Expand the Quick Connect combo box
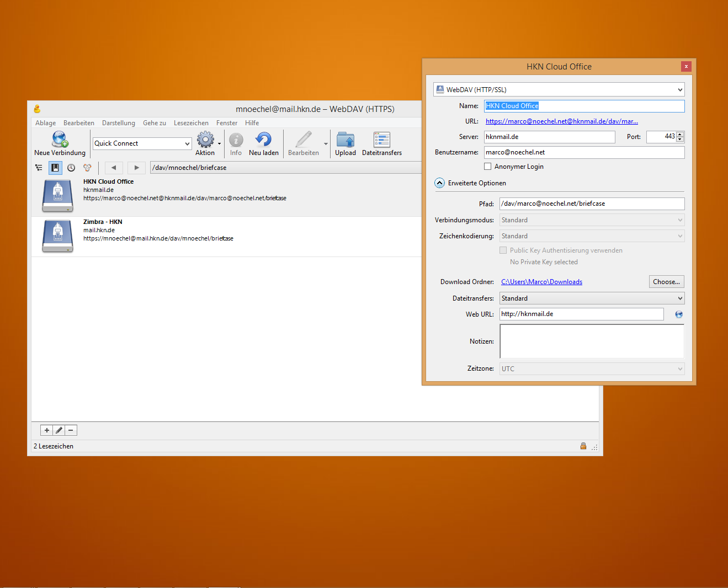Screen dimensions: 728x588 click(x=187, y=143)
